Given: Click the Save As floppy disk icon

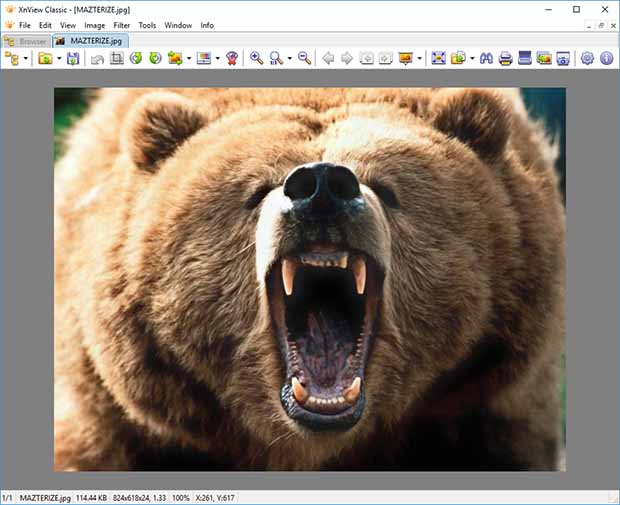Looking at the screenshot, I should [x=73, y=59].
